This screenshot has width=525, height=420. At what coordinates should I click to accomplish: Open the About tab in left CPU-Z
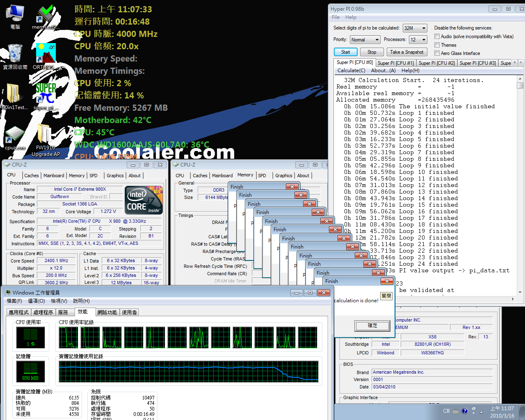(135, 176)
